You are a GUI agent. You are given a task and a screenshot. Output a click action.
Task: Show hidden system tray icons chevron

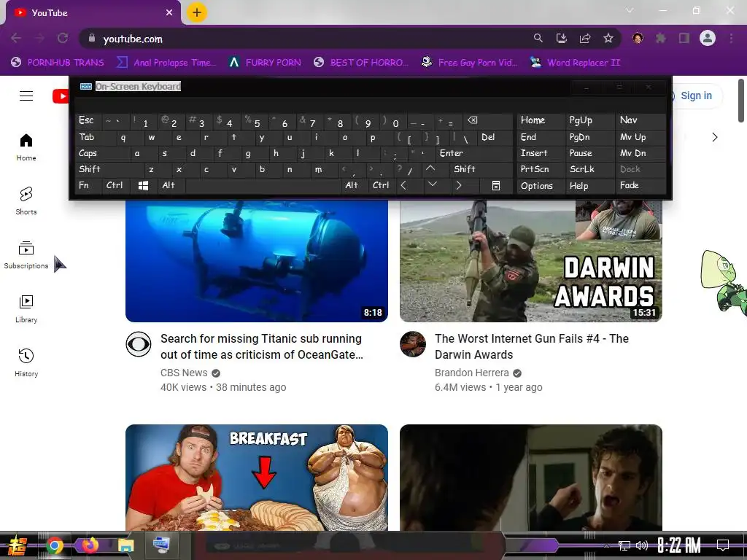coord(606,545)
